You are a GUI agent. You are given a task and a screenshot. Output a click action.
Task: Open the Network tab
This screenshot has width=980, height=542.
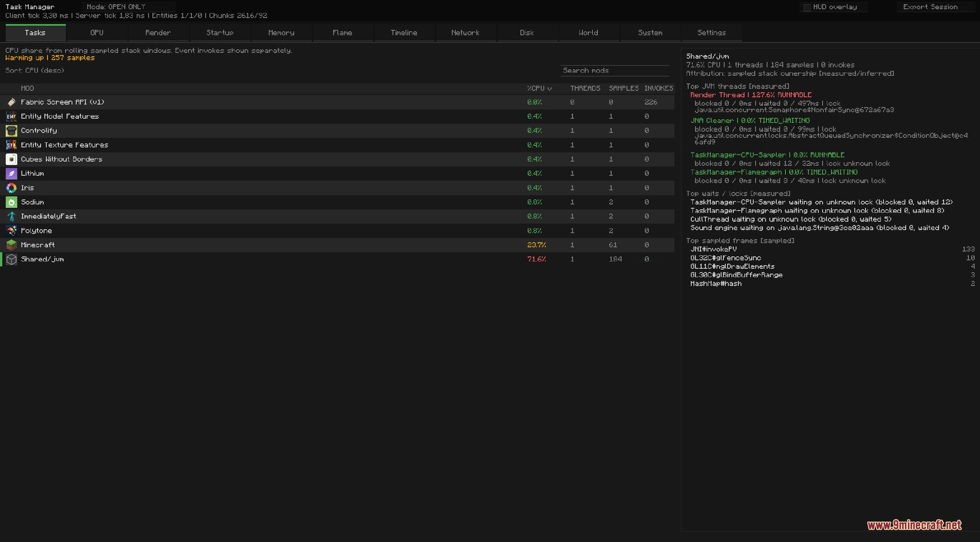465,33
